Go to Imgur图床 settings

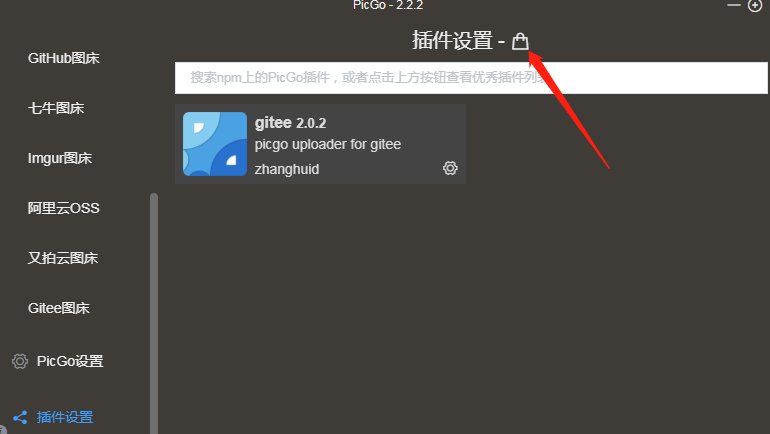click(x=60, y=158)
